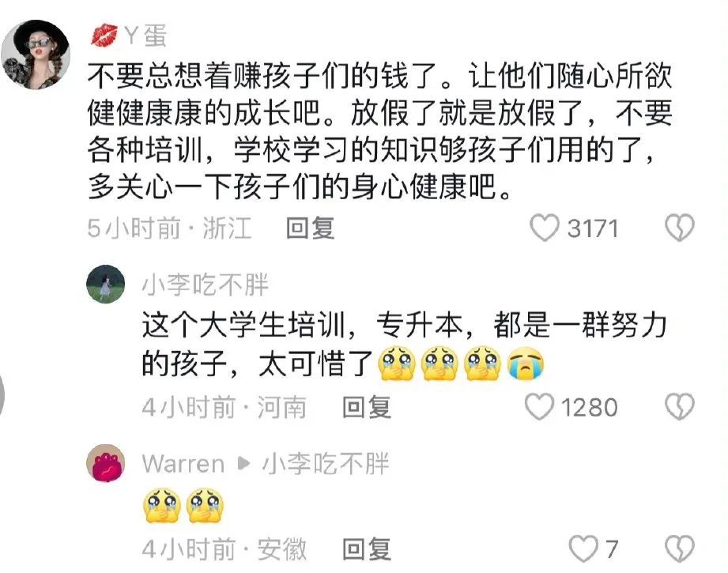Click the red lips badge beside Y蛋
Viewport: 728px width, 573px height.
(104, 36)
